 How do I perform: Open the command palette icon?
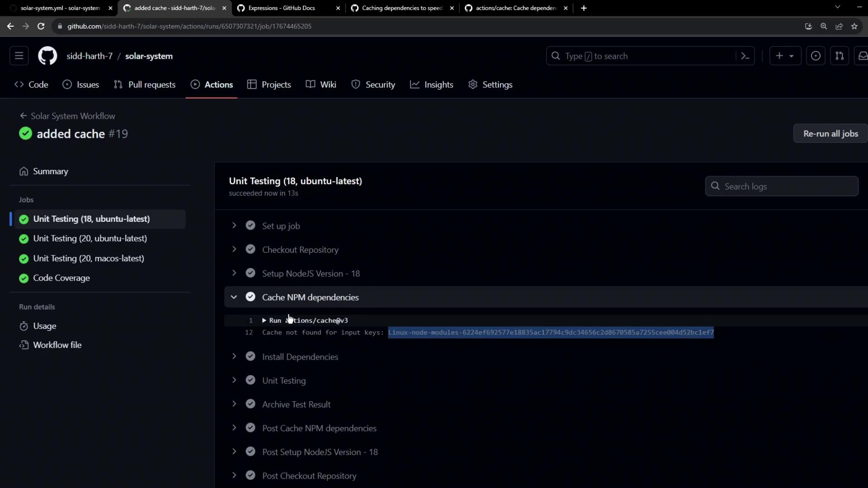[x=745, y=56]
